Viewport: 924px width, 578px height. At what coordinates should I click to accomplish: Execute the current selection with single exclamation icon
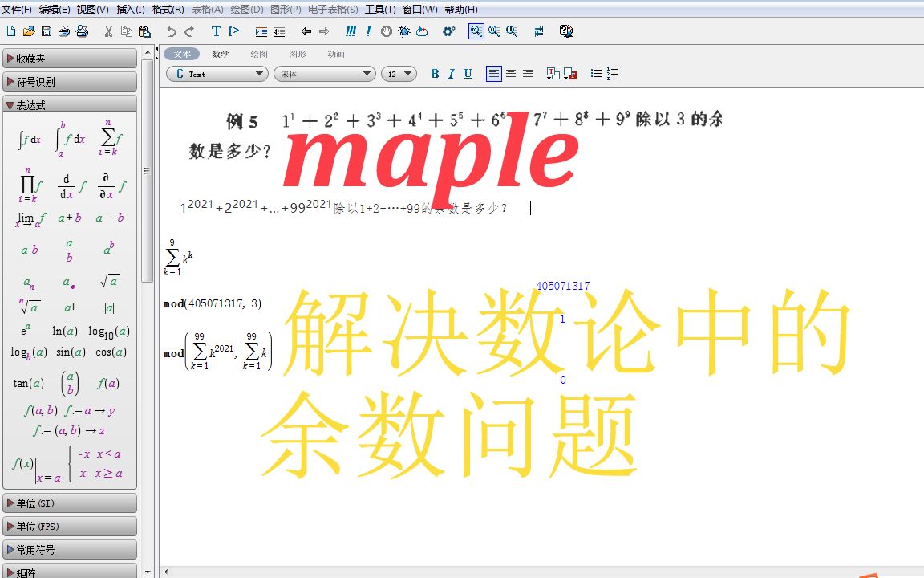coord(368,31)
